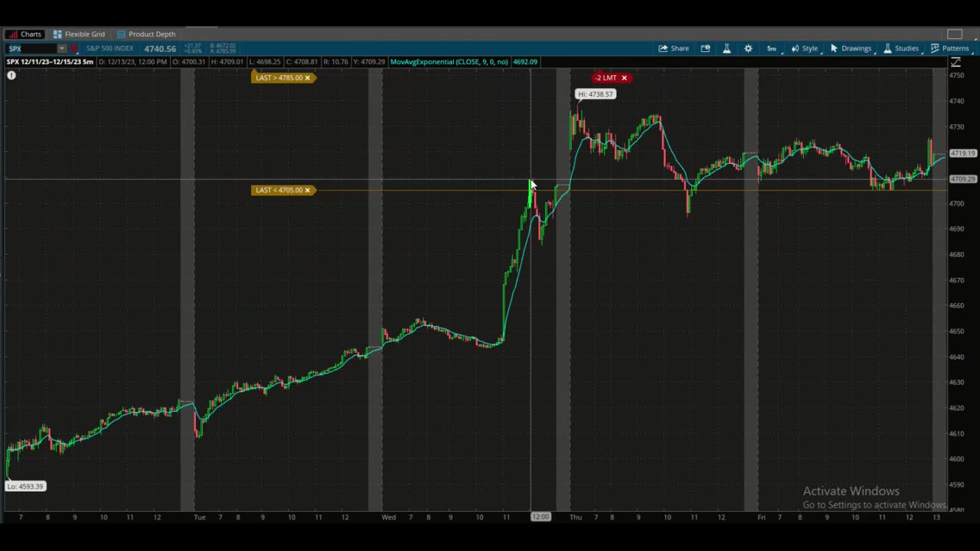Click the Thu label on time axis
This screenshot has width=980, height=551.
(576, 517)
